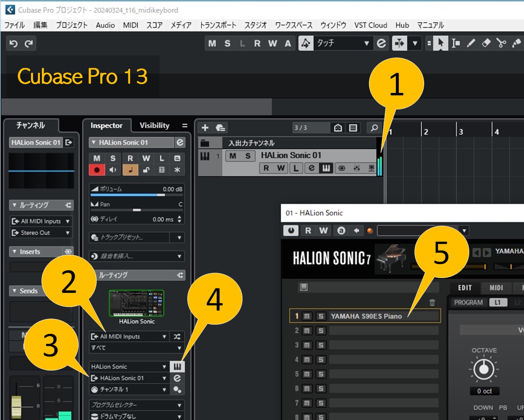Image resolution: width=524 pixels, height=420 pixels.
Task: Open Edit Channel Settings icon in Inspector routing
Action: pyautogui.click(x=177, y=378)
